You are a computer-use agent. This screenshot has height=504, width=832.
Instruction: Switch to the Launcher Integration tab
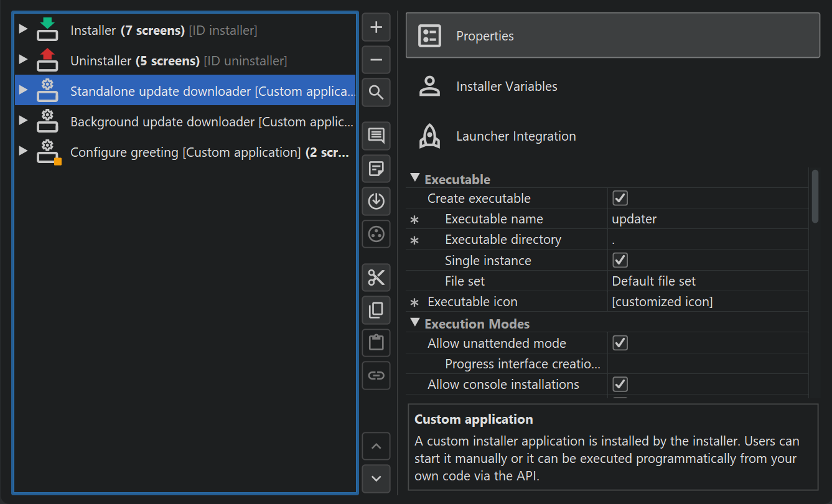click(x=516, y=136)
